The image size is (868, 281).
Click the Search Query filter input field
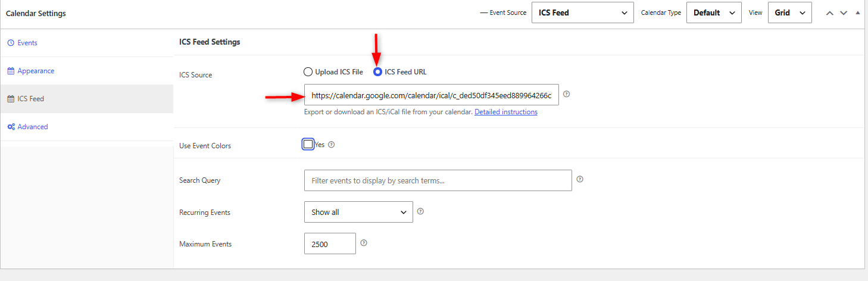click(x=438, y=180)
